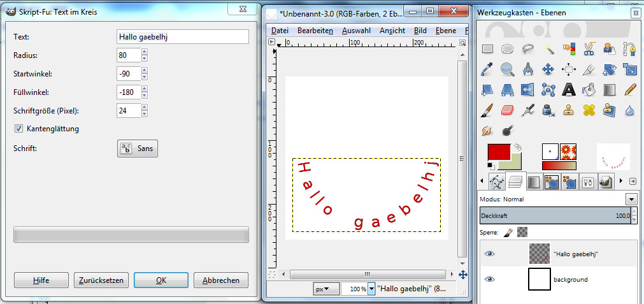Viewport: 644px width, 304px height.
Task: Select the Paintbrush tool
Action: point(487,110)
